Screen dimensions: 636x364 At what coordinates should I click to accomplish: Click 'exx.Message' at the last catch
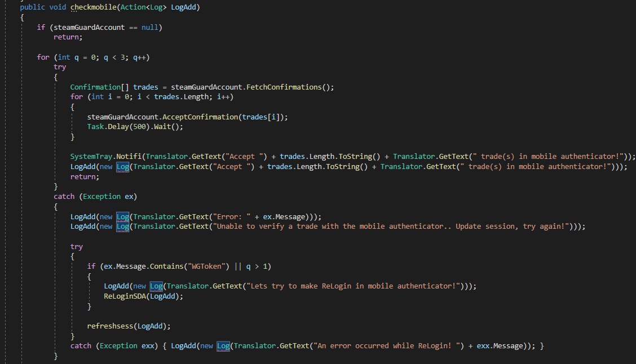click(500, 346)
